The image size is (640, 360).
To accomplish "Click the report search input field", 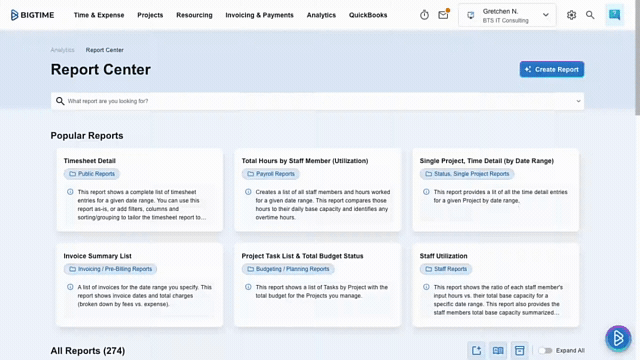I will pyautogui.click(x=317, y=101).
